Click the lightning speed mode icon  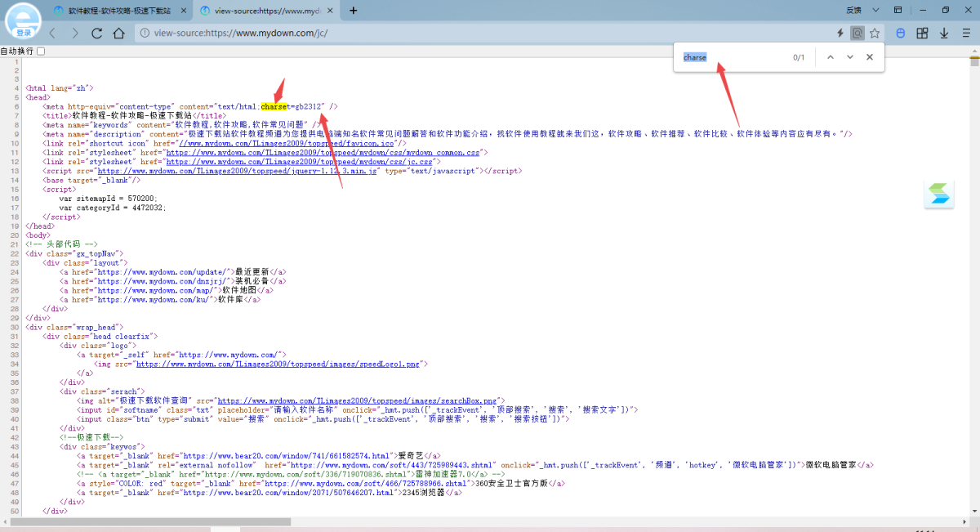(840, 34)
